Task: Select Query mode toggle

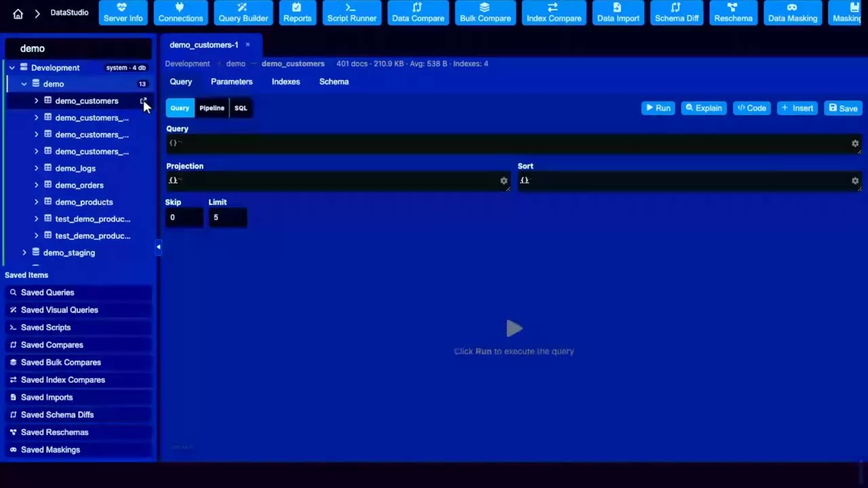Action: pyautogui.click(x=180, y=108)
